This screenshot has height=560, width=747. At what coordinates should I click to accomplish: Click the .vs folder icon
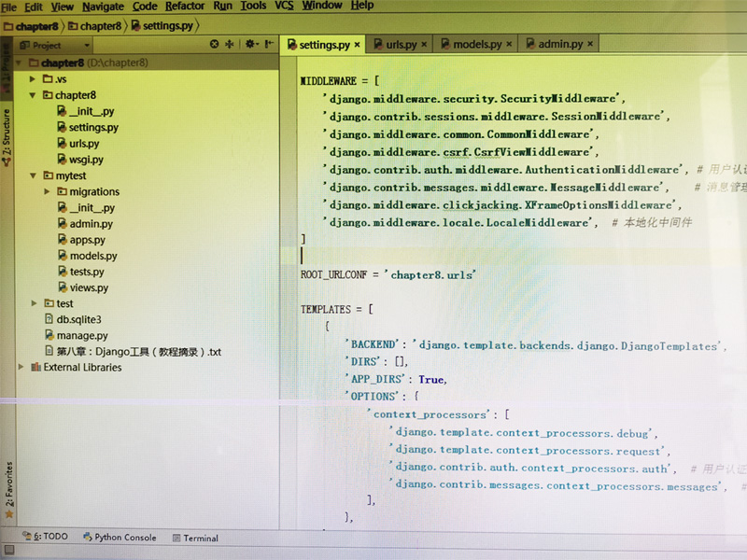pyautogui.click(x=48, y=78)
